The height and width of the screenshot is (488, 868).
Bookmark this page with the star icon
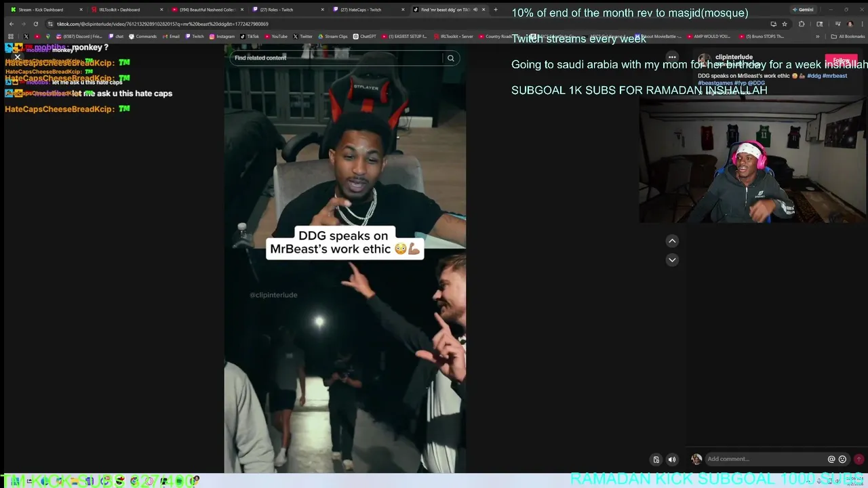[785, 24]
